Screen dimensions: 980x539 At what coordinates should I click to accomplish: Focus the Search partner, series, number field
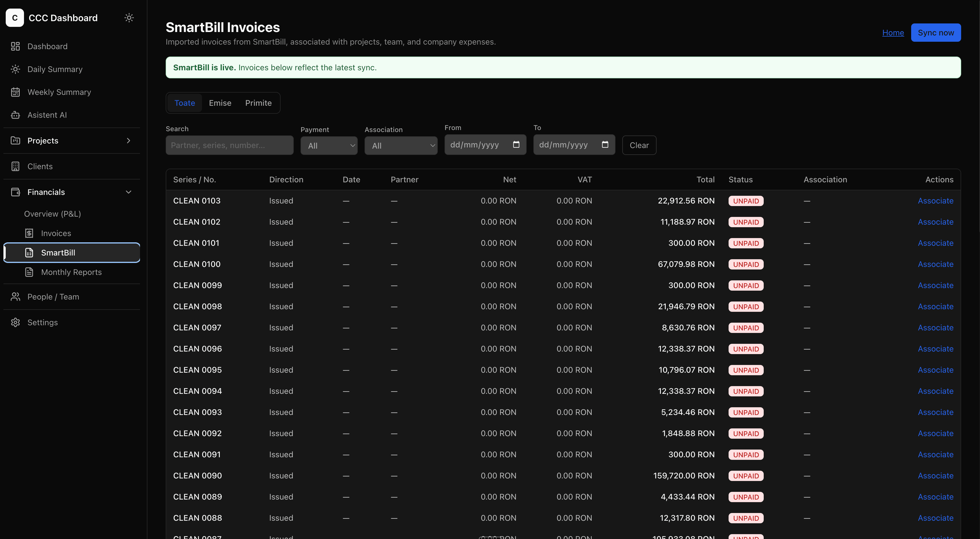(229, 145)
